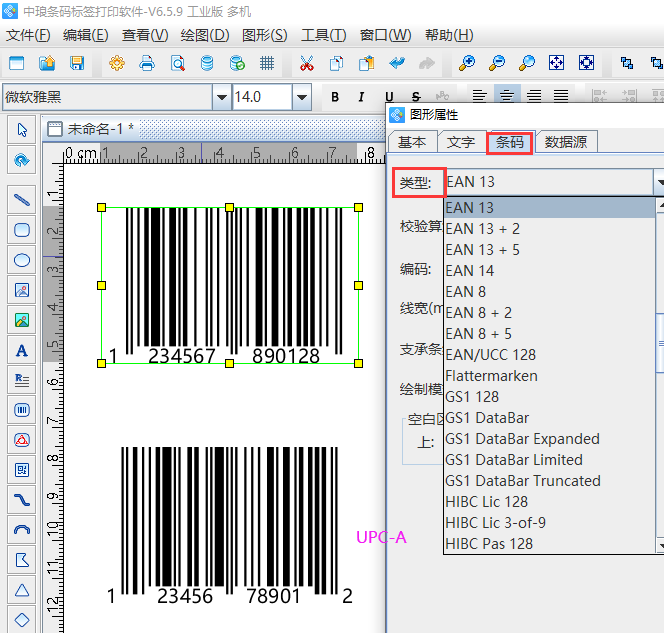Image resolution: width=664 pixels, height=633 pixels.
Task: Select the ellipse drawing tool
Action: coord(22,260)
